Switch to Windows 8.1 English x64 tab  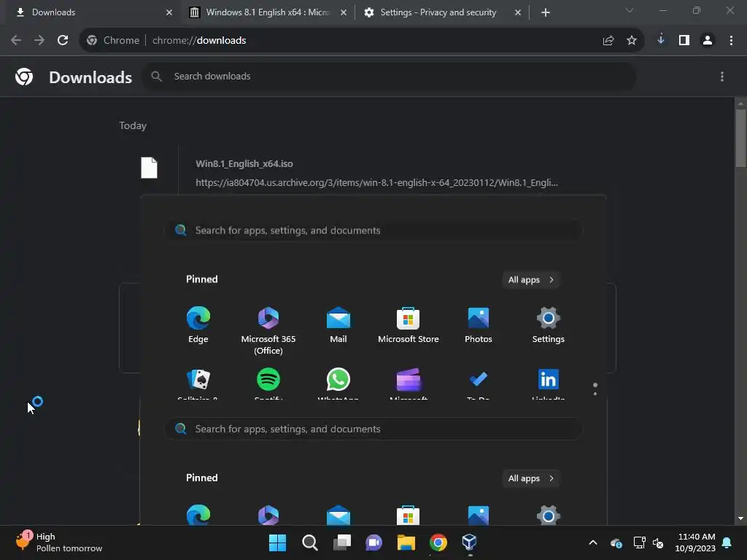267,12
